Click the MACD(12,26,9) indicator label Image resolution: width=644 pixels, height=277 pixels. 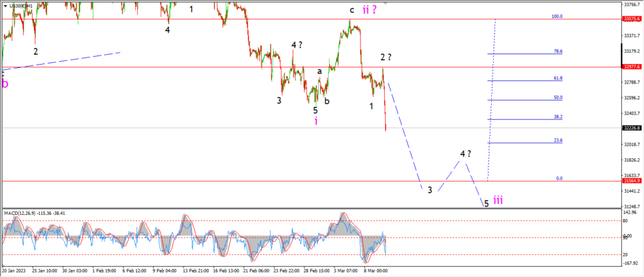point(19,213)
